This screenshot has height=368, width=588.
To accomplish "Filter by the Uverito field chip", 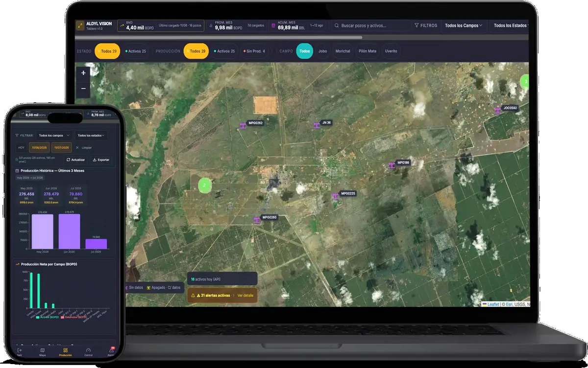I will click(x=391, y=51).
